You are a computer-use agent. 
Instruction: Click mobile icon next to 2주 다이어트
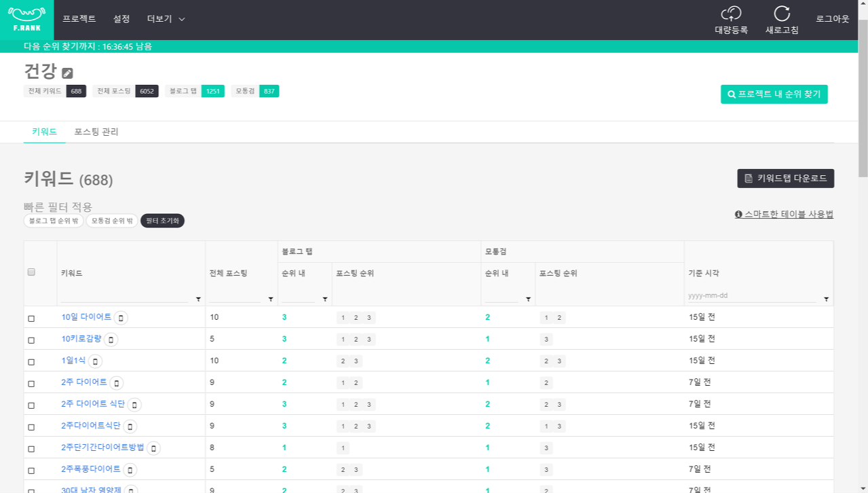coord(117,383)
